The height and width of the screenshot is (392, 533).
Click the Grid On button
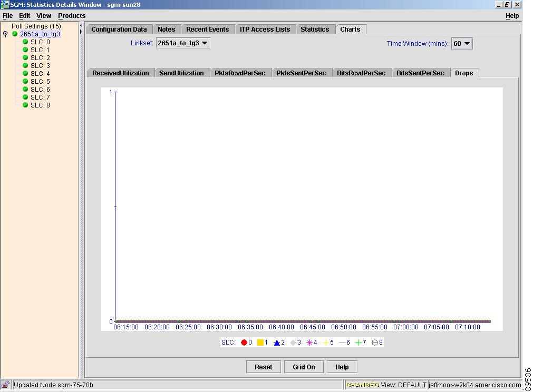(x=304, y=367)
